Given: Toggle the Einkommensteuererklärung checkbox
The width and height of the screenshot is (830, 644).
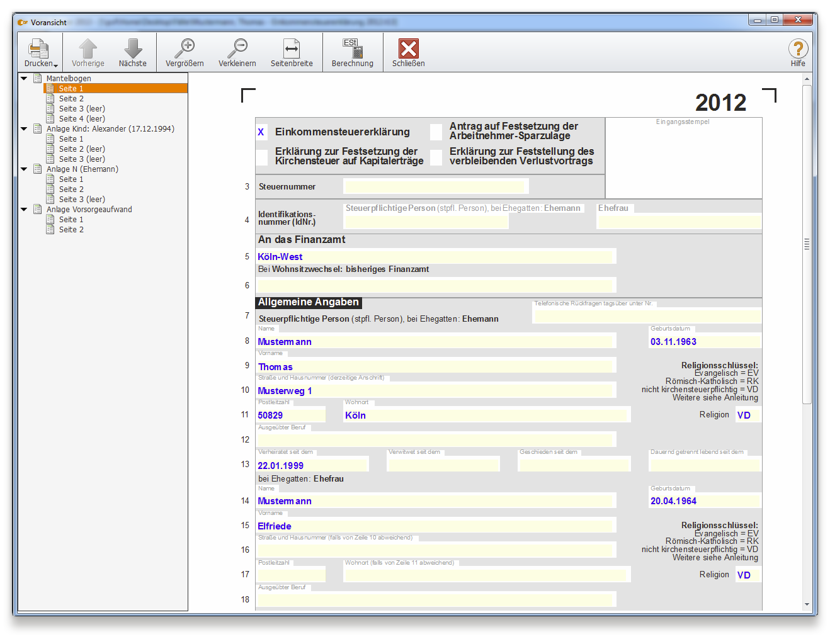Looking at the screenshot, I should pos(261,132).
